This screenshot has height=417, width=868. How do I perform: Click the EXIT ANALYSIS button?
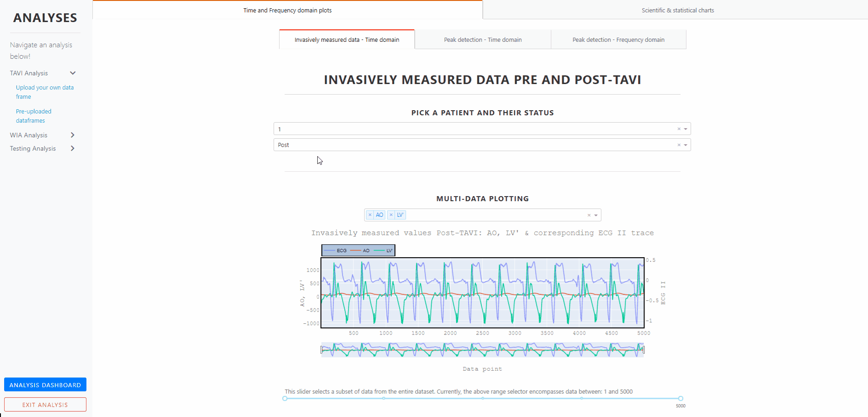tap(45, 404)
